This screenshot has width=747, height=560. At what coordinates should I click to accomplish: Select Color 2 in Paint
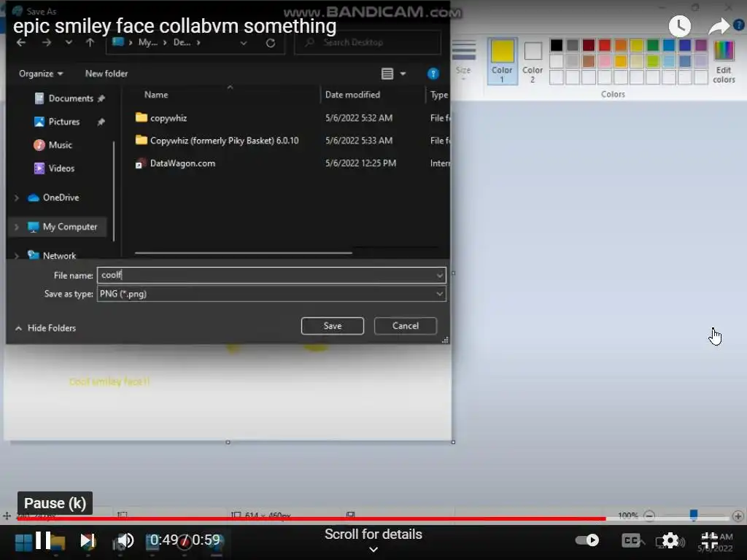[x=533, y=61]
